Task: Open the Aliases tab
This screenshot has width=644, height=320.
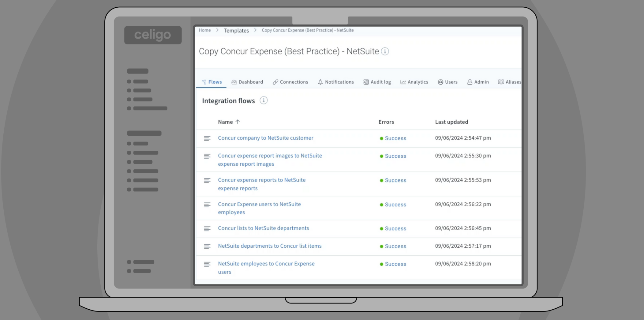Action: coord(510,82)
